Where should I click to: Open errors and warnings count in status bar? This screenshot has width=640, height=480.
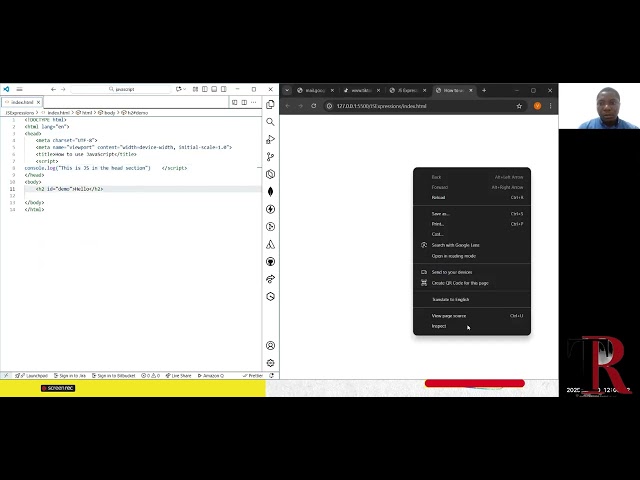[151, 376]
